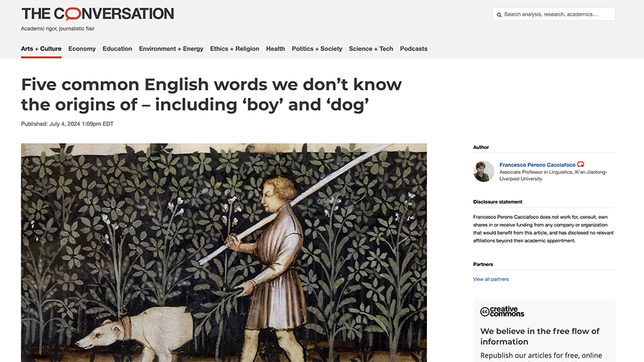Open Francesco Perono Cacciafoco author link

pos(537,165)
